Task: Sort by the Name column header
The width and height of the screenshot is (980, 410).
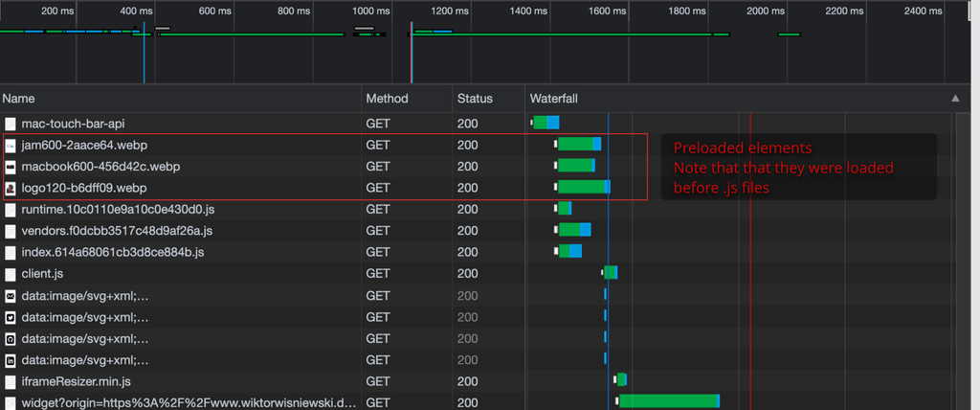Action: [x=181, y=99]
